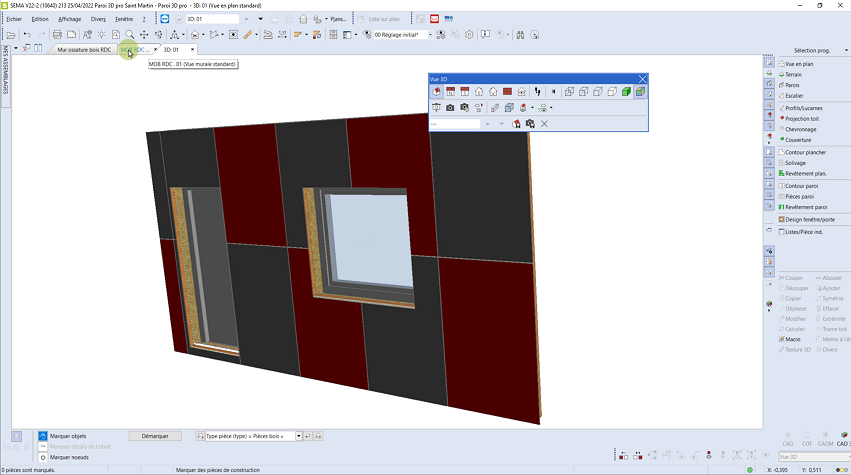Click the undo arrow in toolbar
The image size is (851, 475).
pos(26,34)
